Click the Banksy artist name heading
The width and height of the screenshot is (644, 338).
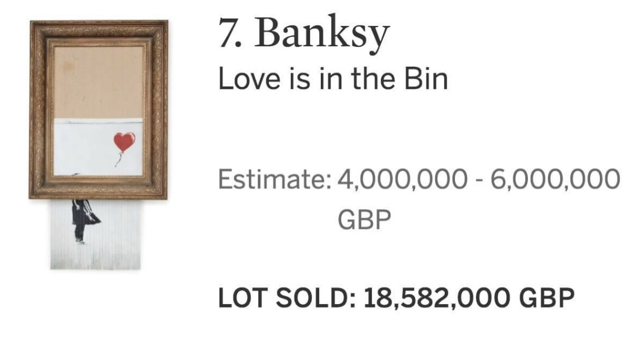(x=323, y=34)
